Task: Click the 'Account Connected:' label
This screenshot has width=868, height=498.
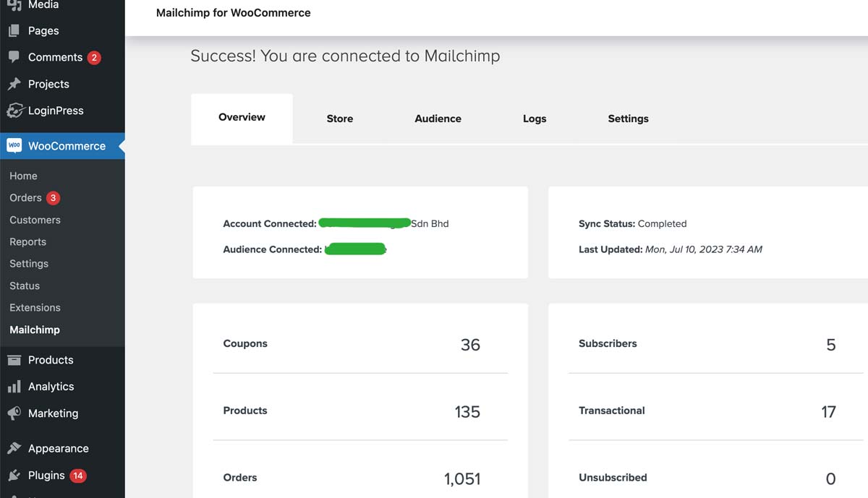Action: 270,224
